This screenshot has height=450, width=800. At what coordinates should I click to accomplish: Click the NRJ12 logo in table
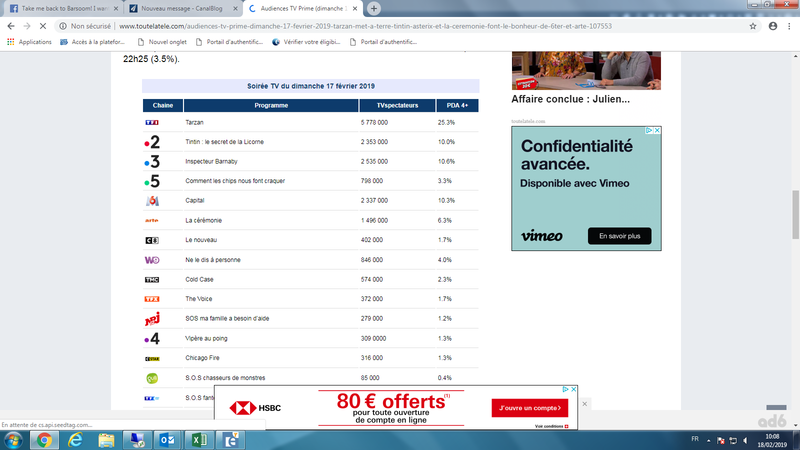click(x=152, y=319)
